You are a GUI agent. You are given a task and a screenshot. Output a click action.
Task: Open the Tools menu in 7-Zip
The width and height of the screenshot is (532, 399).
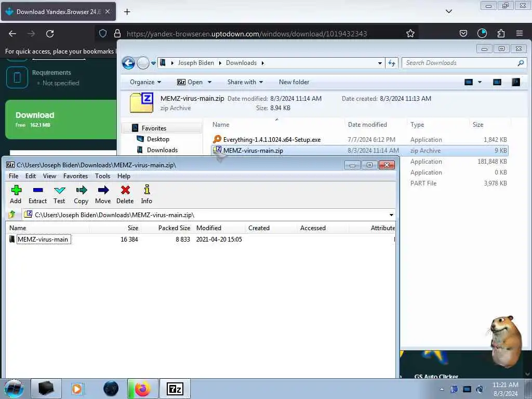click(x=102, y=176)
